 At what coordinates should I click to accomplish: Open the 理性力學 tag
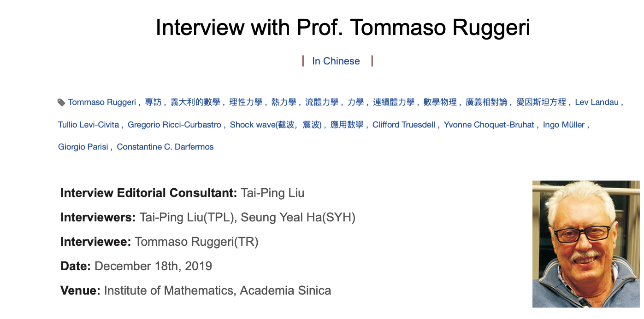246,102
